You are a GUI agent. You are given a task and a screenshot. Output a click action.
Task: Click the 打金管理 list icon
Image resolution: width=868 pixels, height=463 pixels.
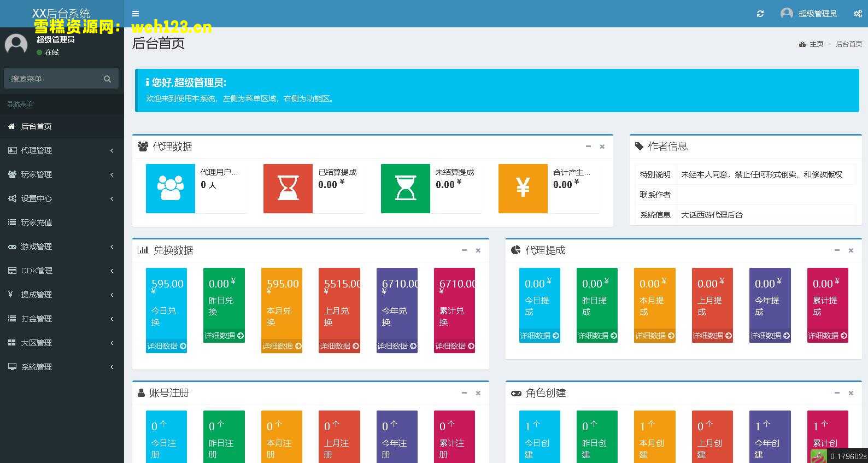point(12,319)
